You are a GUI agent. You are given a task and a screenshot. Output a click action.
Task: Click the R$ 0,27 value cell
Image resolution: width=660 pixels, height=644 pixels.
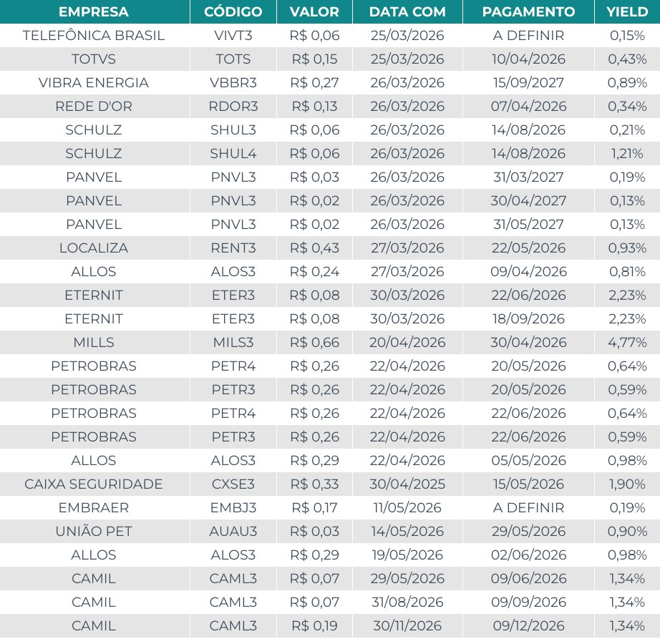tap(314, 82)
